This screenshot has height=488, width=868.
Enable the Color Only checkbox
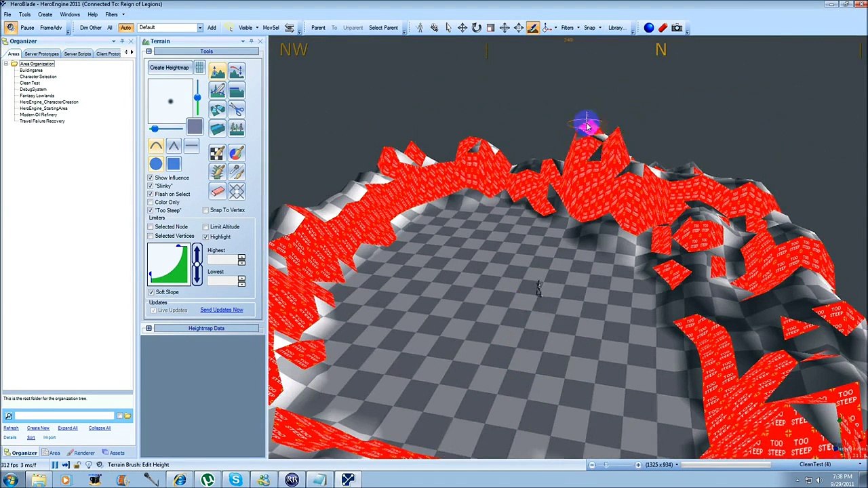(151, 202)
